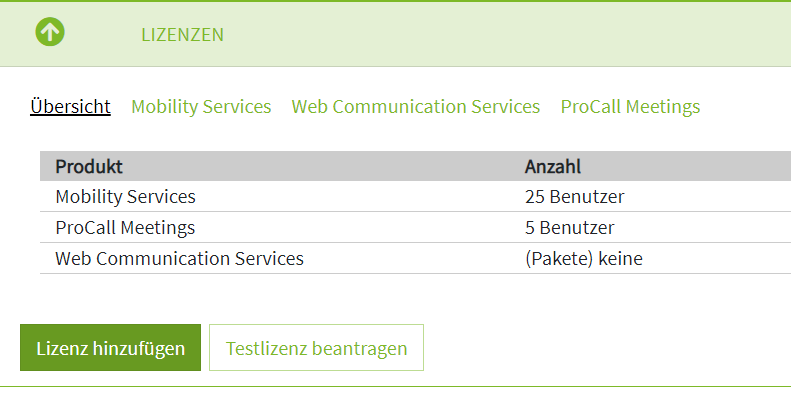Click the light green Lizenzen header bar
Screen dimensions: 791x395
(396, 34)
